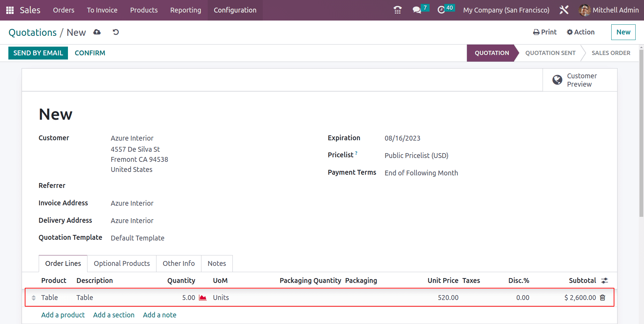Switch to Other Info tab
The height and width of the screenshot is (324, 644).
click(x=179, y=263)
